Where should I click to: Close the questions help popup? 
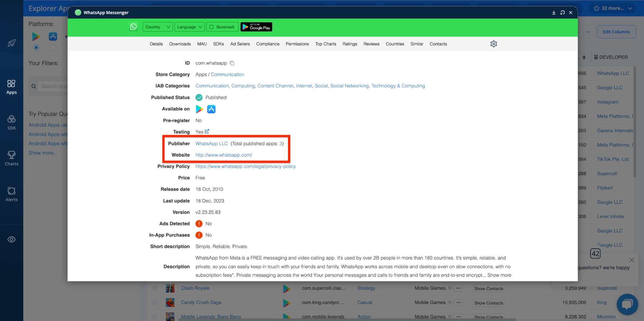631,260
